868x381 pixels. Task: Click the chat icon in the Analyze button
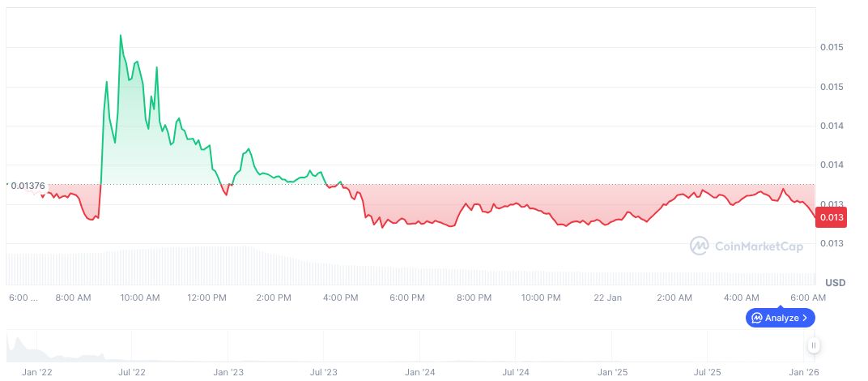[x=756, y=318]
